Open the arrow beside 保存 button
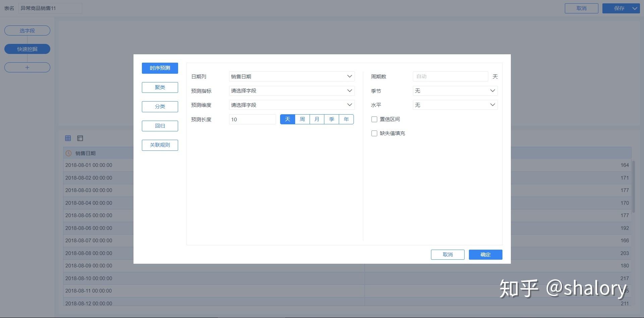This screenshot has height=318, width=644. click(x=635, y=8)
